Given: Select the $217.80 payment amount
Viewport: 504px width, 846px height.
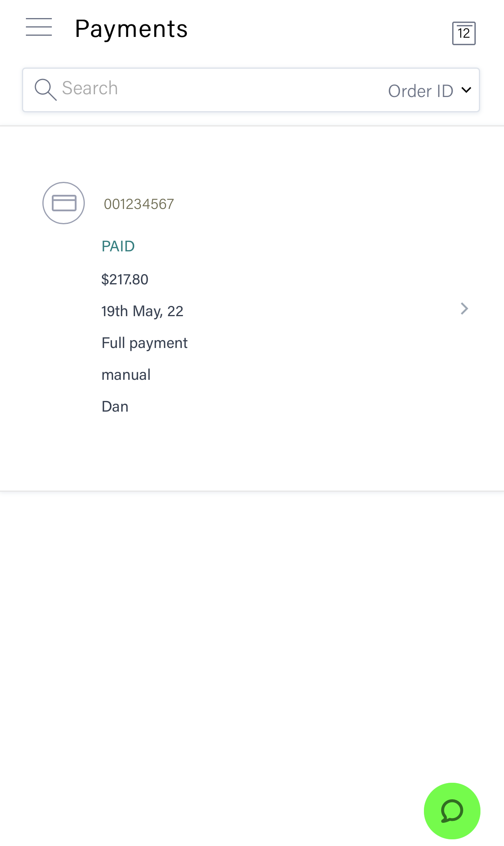Looking at the screenshot, I should 125,279.
